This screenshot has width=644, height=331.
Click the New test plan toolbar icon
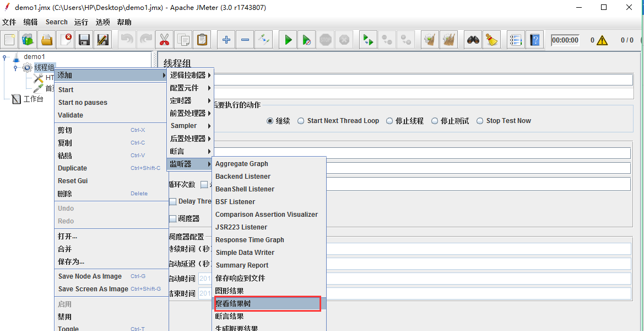(10, 40)
